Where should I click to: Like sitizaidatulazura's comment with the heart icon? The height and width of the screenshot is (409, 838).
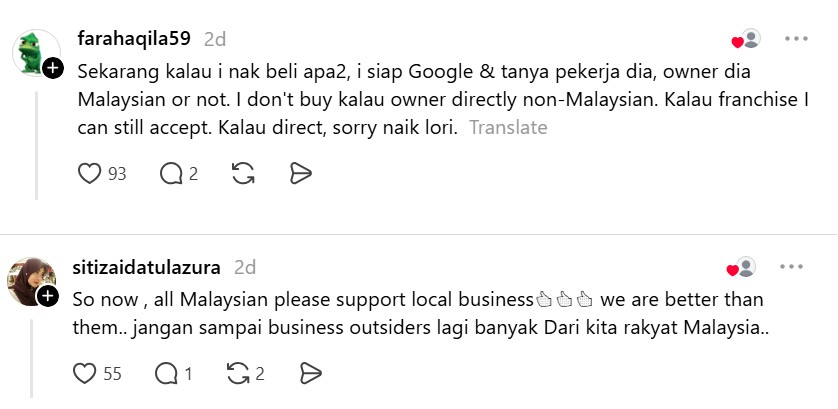pos(84,373)
